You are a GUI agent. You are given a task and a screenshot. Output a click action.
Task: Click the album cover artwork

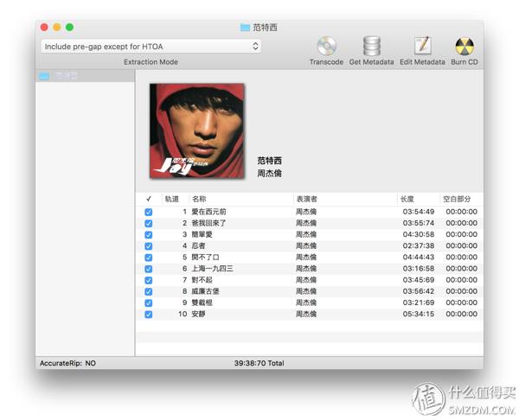click(x=197, y=131)
